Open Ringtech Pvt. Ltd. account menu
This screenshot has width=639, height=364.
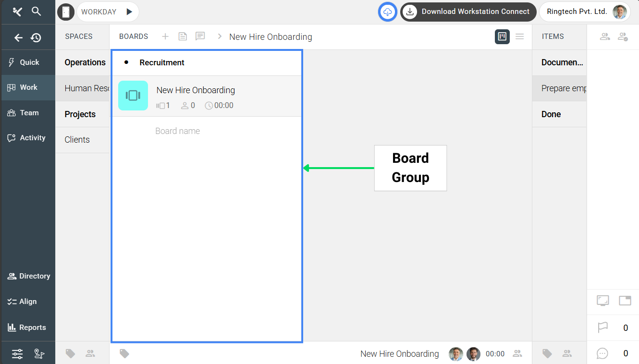(x=585, y=12)
